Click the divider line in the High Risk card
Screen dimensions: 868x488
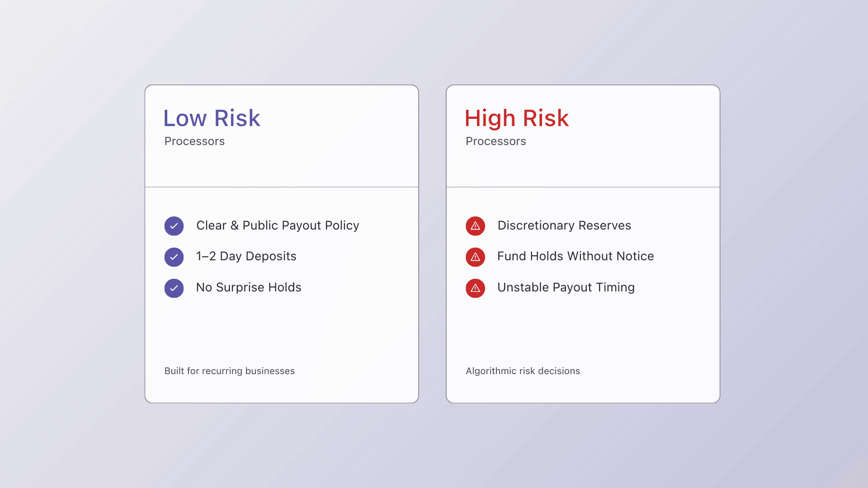[583, 187]
